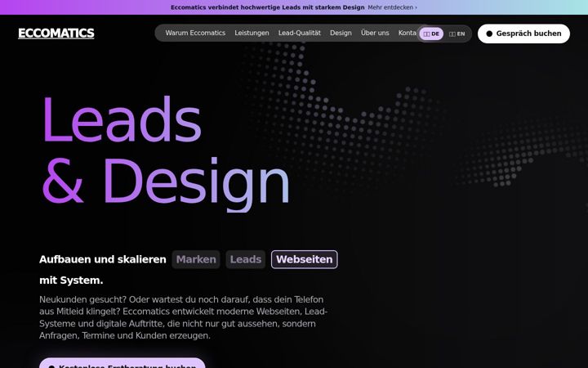Click Gespräch buchen button
The height and width of the screenshot is (368, 588).
coord(523,34)
